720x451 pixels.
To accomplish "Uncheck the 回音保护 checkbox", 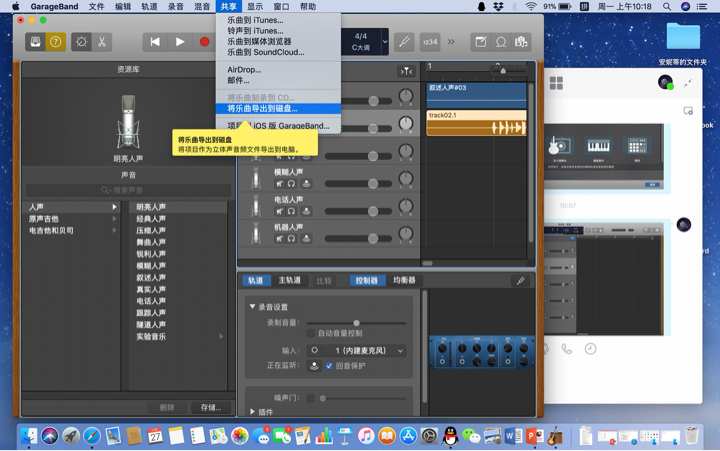I will click(329, 366).
